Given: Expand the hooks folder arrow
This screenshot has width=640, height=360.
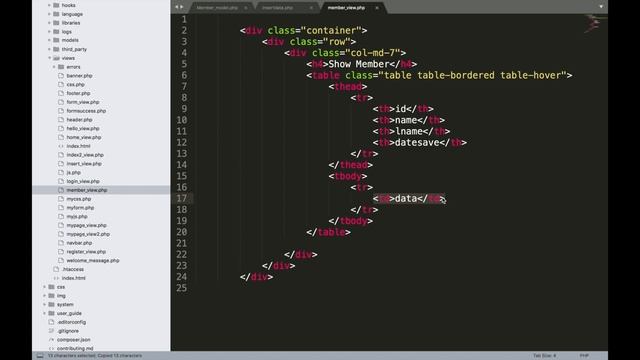Looking at the screenshot, I should (x=49, y=5).
